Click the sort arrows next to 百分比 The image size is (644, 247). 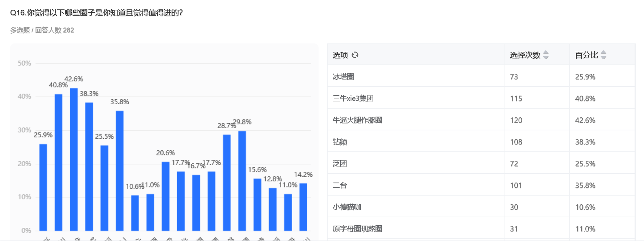tap(603, 55)
